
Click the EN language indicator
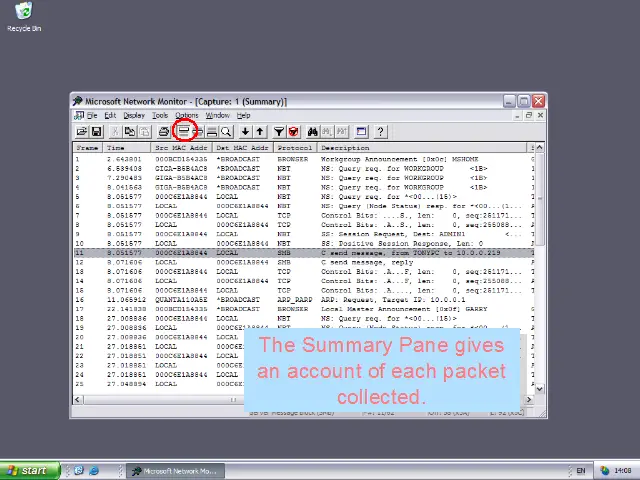(581, 471)
